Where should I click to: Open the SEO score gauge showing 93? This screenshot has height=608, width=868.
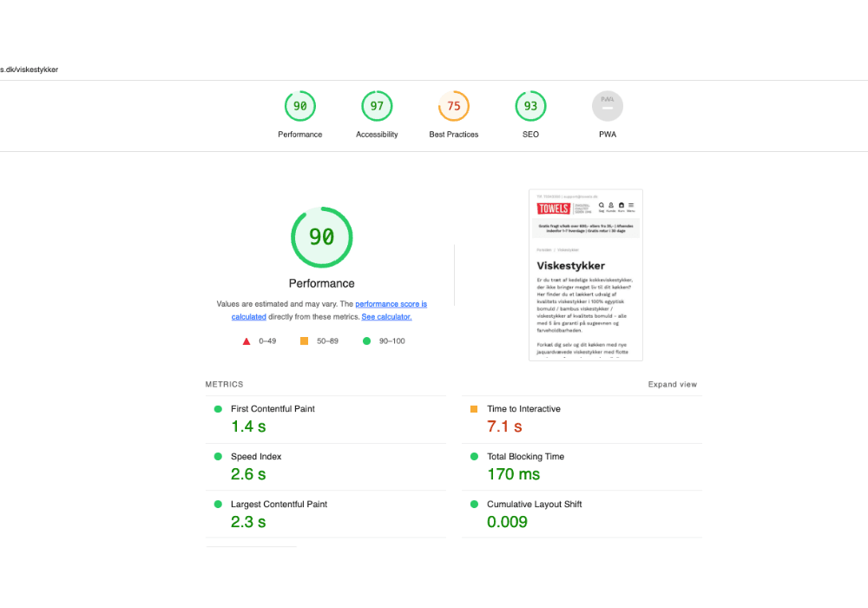pyautogui.click(x=530, y=107)
